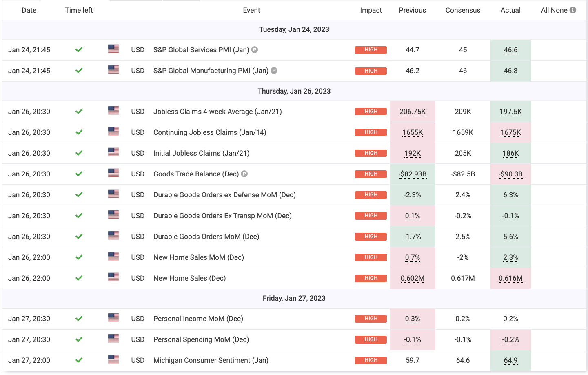The height and width of the screenshot is (375, 588).
Task: Click the HIGH impact label on New Home Sales
Action: (371, 278)
